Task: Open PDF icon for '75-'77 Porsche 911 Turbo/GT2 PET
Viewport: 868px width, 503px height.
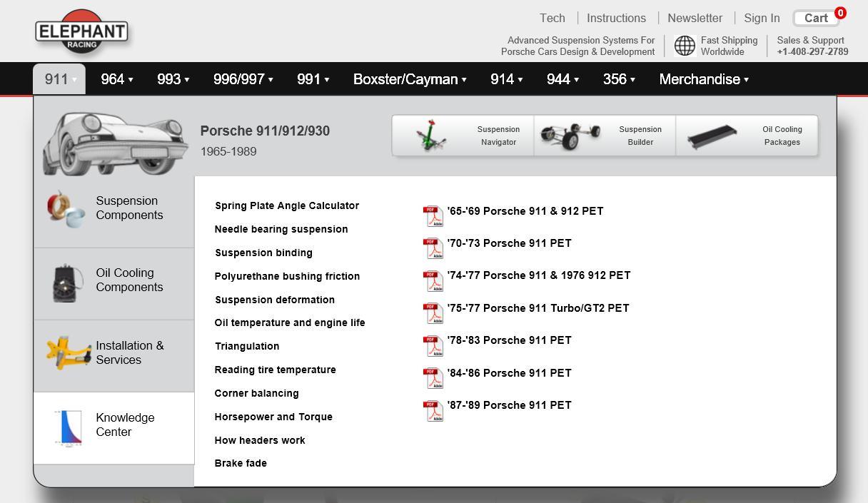Action: (x=433, y=313)
